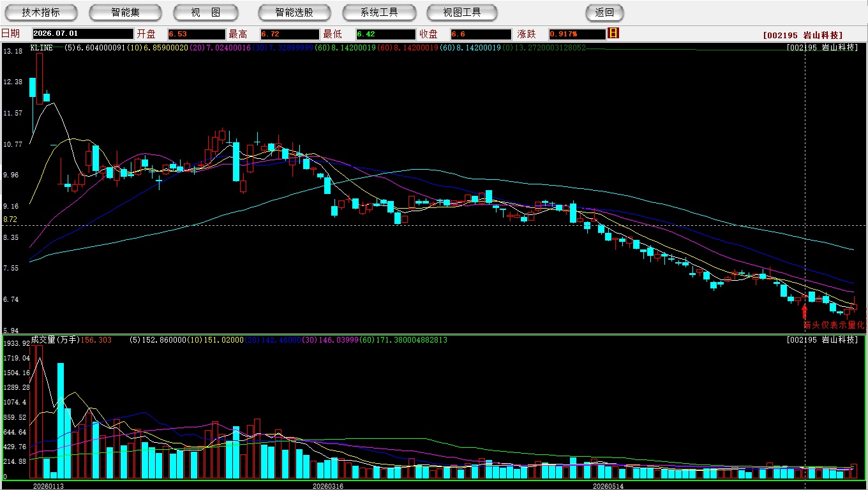The width and height of the screenshot is (868, 490).
Task: Select the 收盘 value field
Action: click(x=481, y=34)
